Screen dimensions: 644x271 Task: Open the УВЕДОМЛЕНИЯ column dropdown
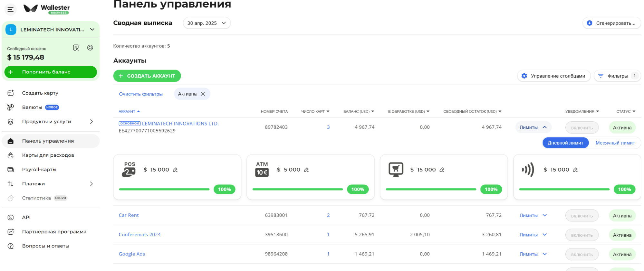click(x=582, y=111)
